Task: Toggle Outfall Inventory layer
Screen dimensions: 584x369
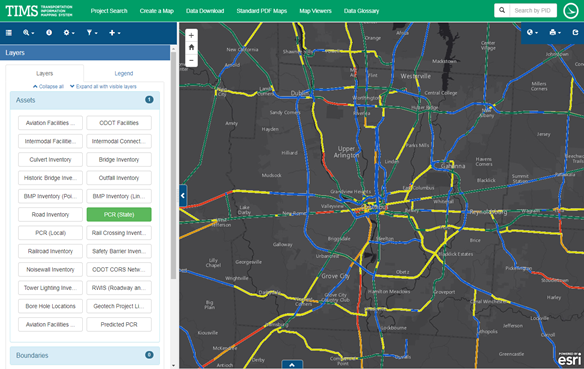Action: point(119,178)
